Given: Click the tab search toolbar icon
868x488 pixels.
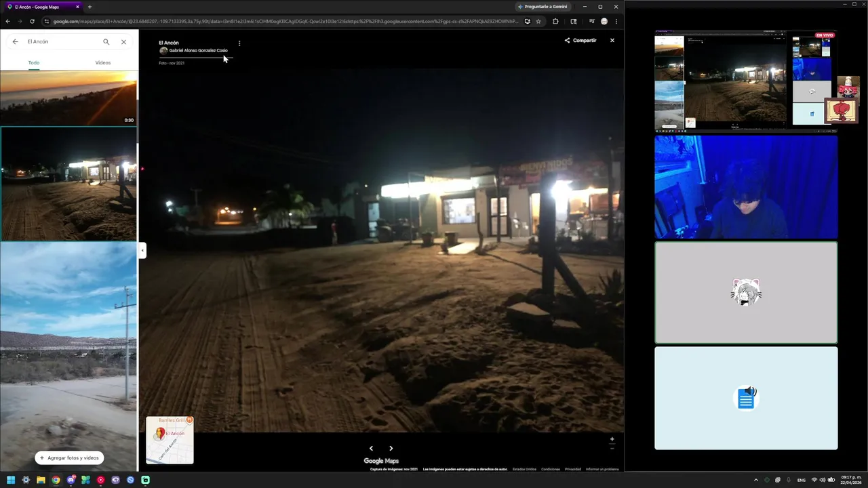Looking at the screenshot, I should click(574, 21).
